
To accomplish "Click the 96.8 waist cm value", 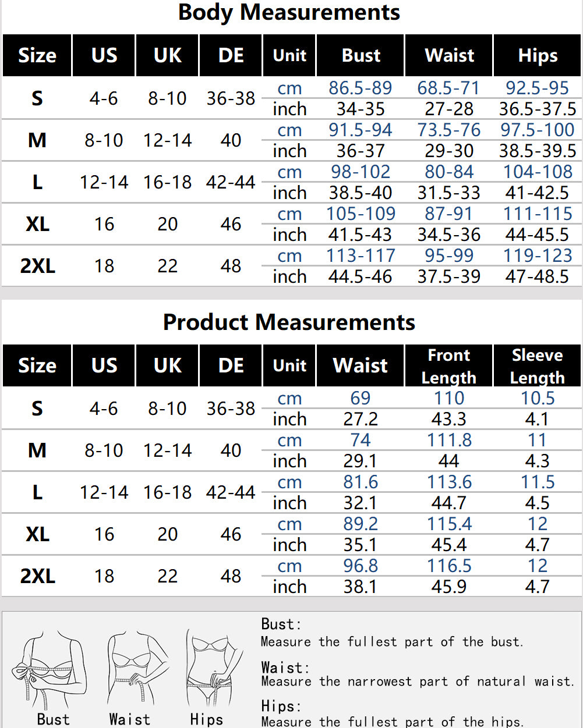I will pos(361,566).
